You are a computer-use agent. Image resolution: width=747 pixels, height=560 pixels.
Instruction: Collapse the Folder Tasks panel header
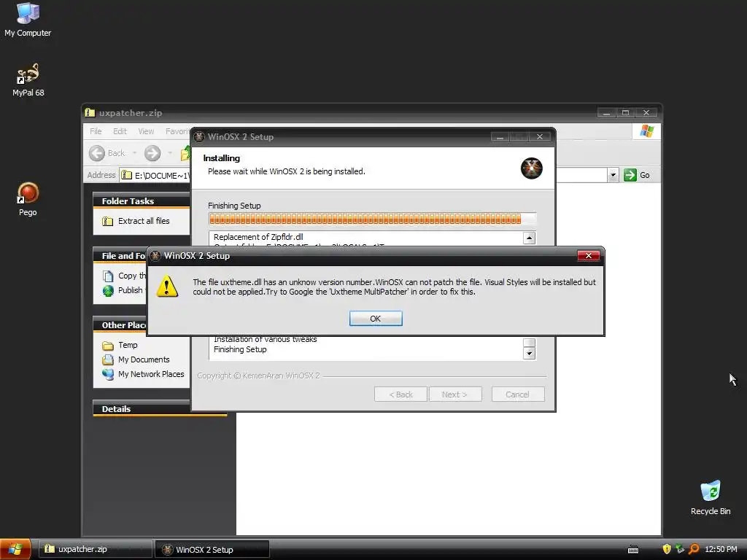pyautogui.click(x=141, y=201)
